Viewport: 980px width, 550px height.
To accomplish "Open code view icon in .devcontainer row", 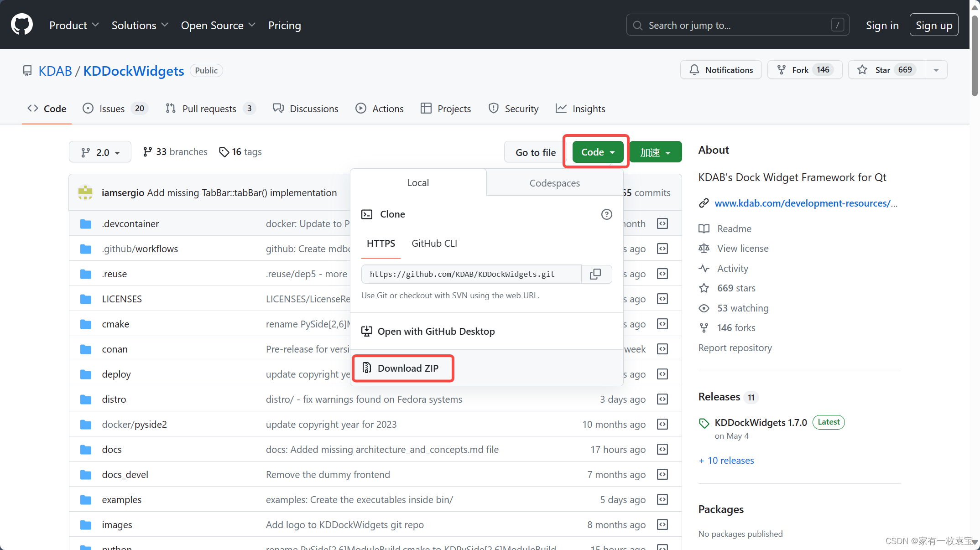I will [x=662, y=223].
